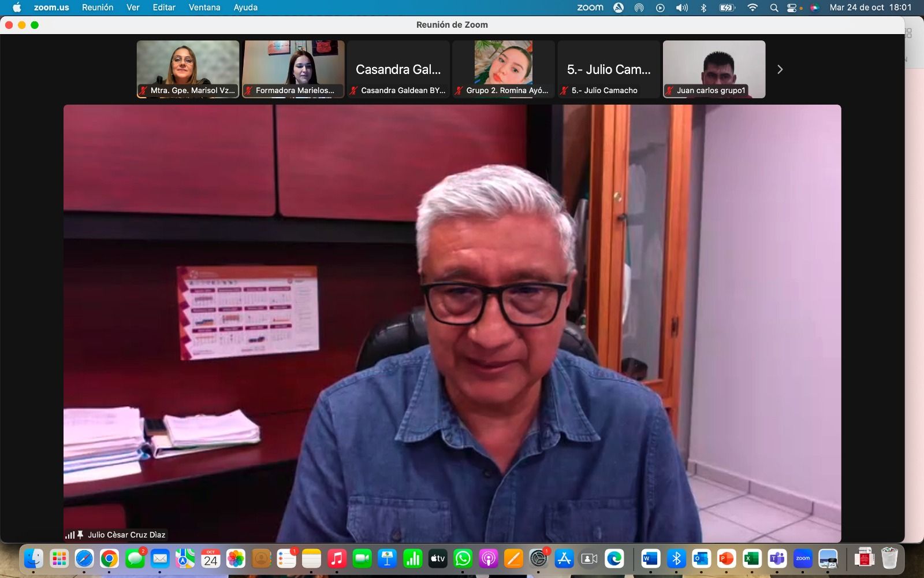Open Control Center toggles in menu bar
The height and width of the screenshot is (578, 924).
point(792,8)
